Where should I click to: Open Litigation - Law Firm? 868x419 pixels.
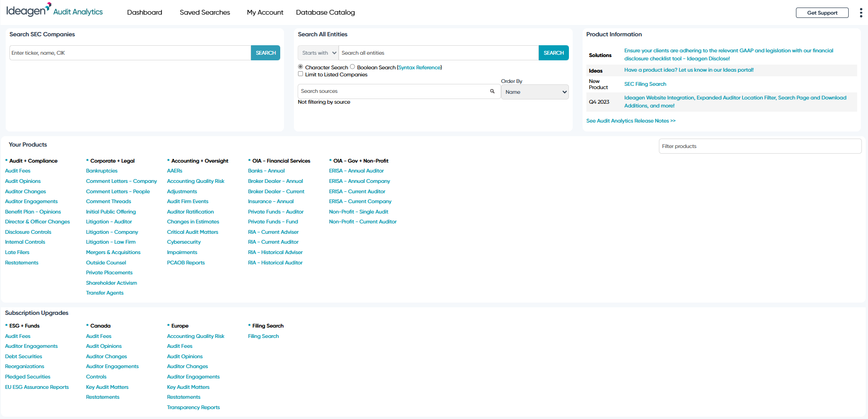(111, 242)
